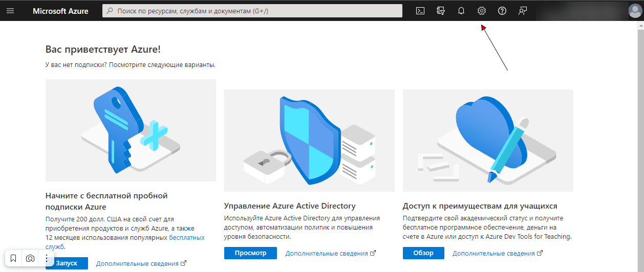Open the Directory and subscription filter icon
Screen dimensions: 644x272
441,11
